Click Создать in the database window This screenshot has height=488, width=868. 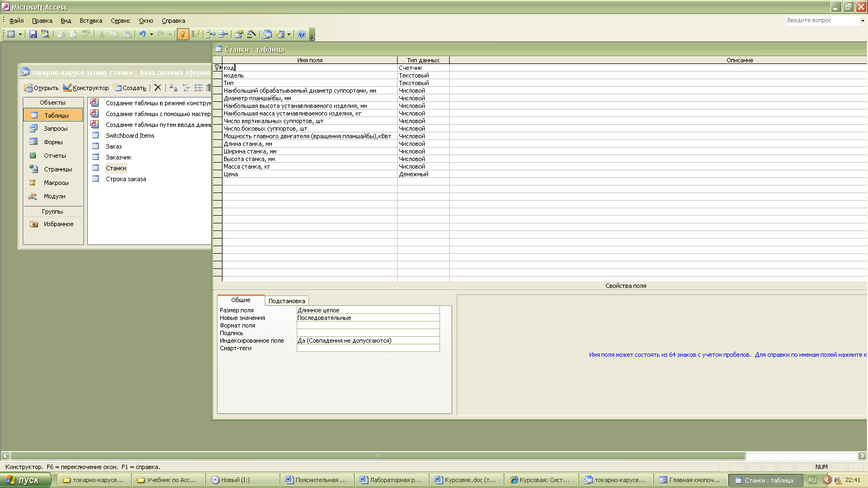tap(130, 88)
